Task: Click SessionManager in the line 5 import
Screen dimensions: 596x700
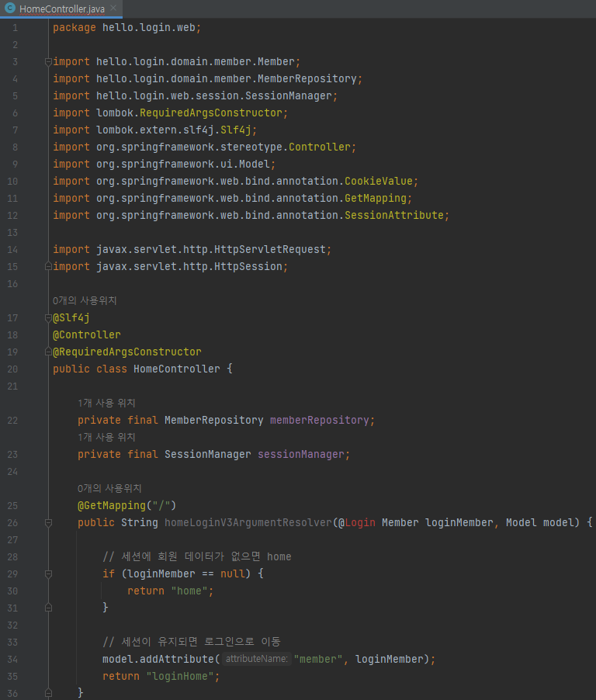Action: 289,95
